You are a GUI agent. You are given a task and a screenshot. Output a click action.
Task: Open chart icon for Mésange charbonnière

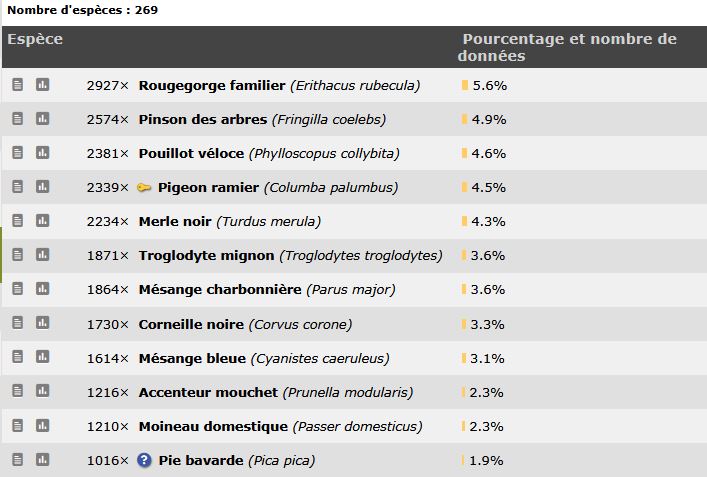pos(42,289)
